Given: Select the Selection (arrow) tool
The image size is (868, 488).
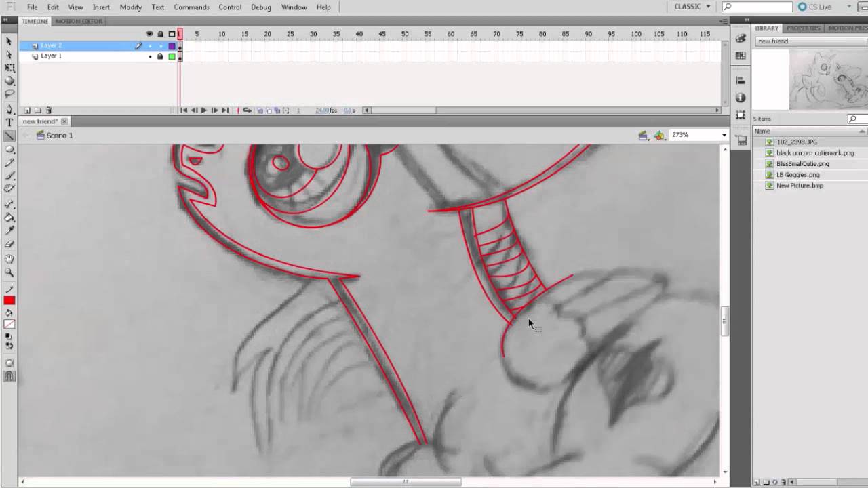Looking at the screenshot, I should point(9,41).
